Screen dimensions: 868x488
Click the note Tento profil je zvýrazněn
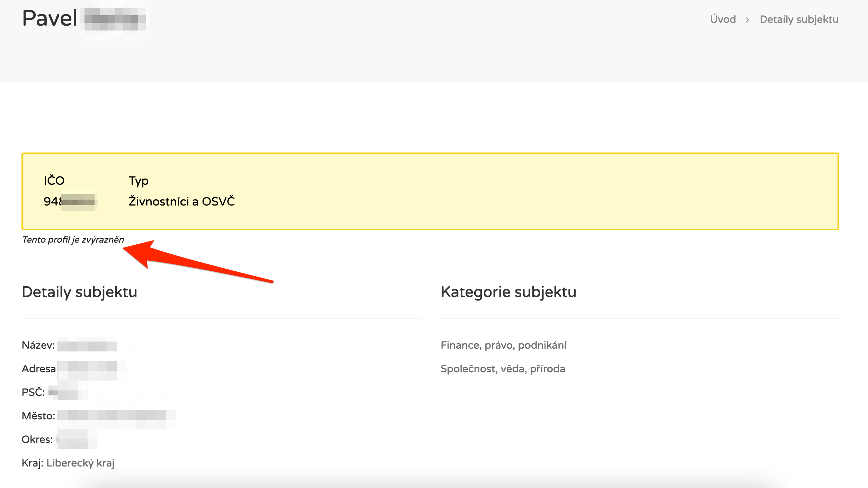pyautogui.click(x=73, y=239)
